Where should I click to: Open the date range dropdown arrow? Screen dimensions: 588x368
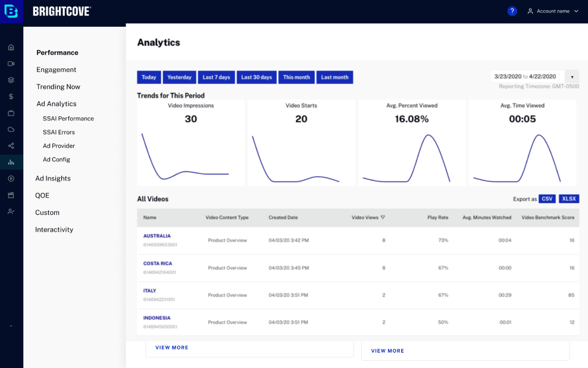click(x=572, y=77)
